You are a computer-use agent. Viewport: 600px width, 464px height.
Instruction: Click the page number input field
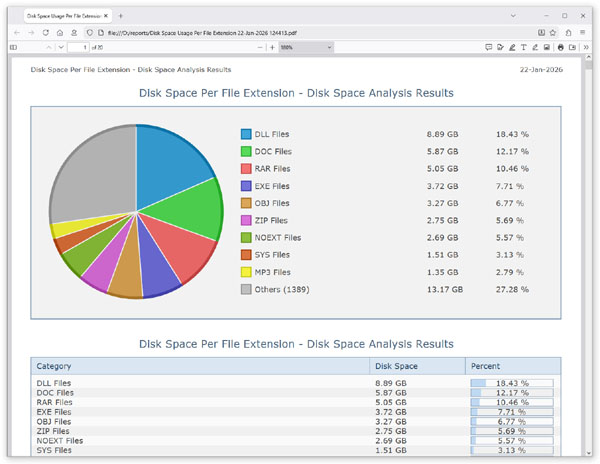pos(78,47)
